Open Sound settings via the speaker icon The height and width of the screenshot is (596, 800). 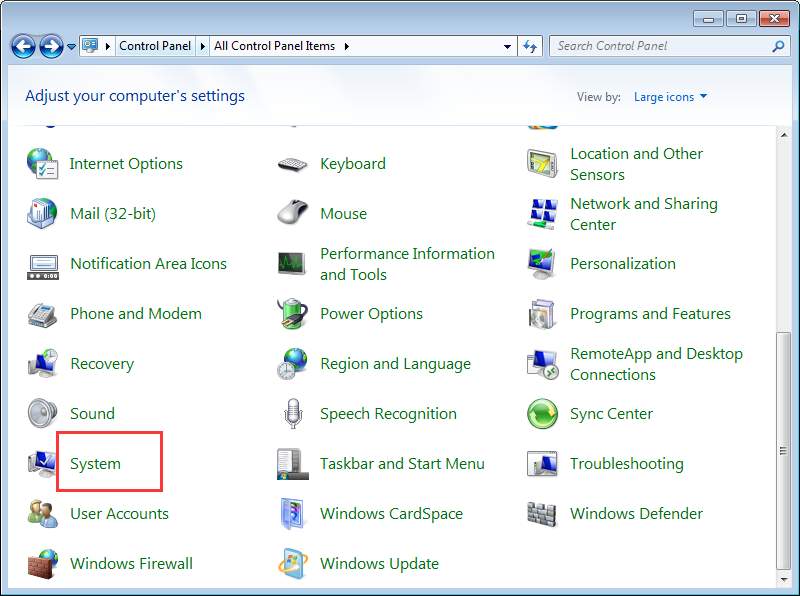pyautogui.click(x=41, y=413)
